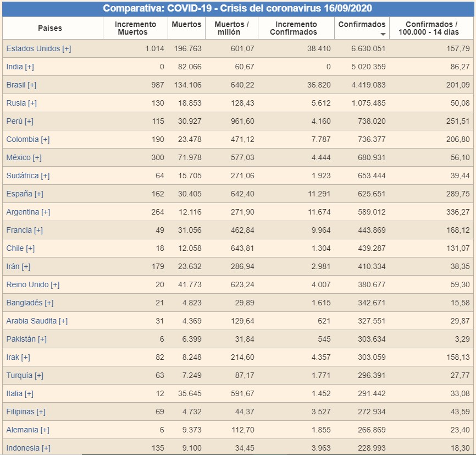
Task: Expand the [+] beside Colombia
Action: click(45, 139)
